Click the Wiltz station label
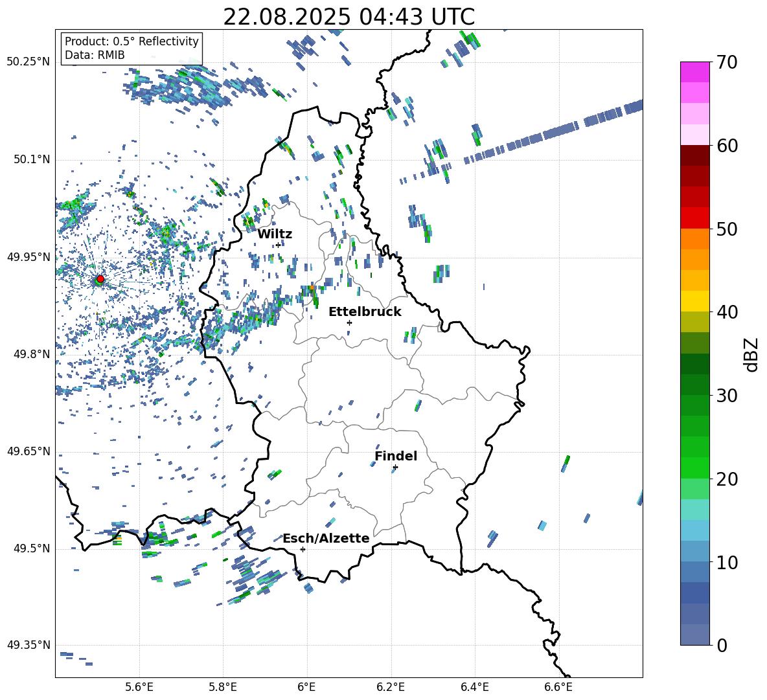767x700 pixels. click(275, 234)
